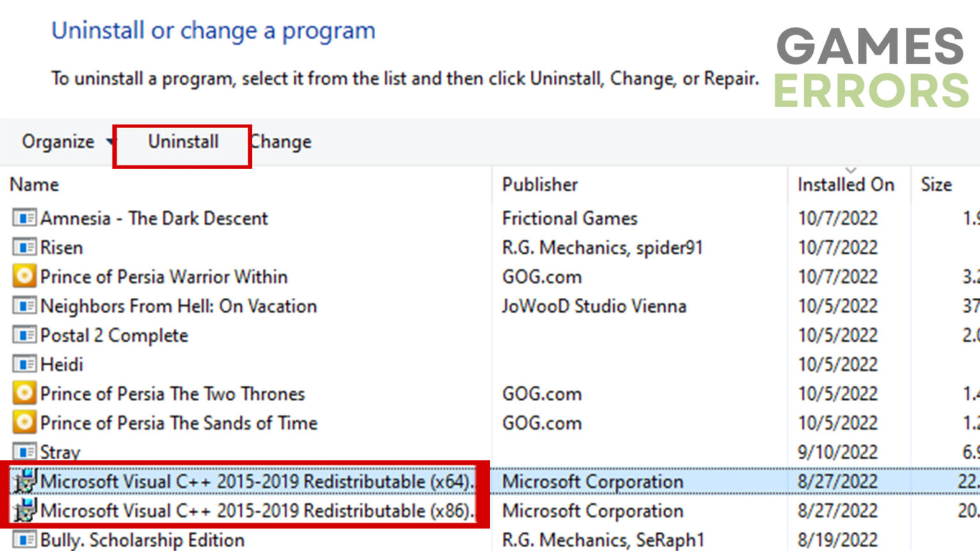This screenshot has height=551, width=980.
Task: Sort programs by Size column header
Action: coord(936,185)
